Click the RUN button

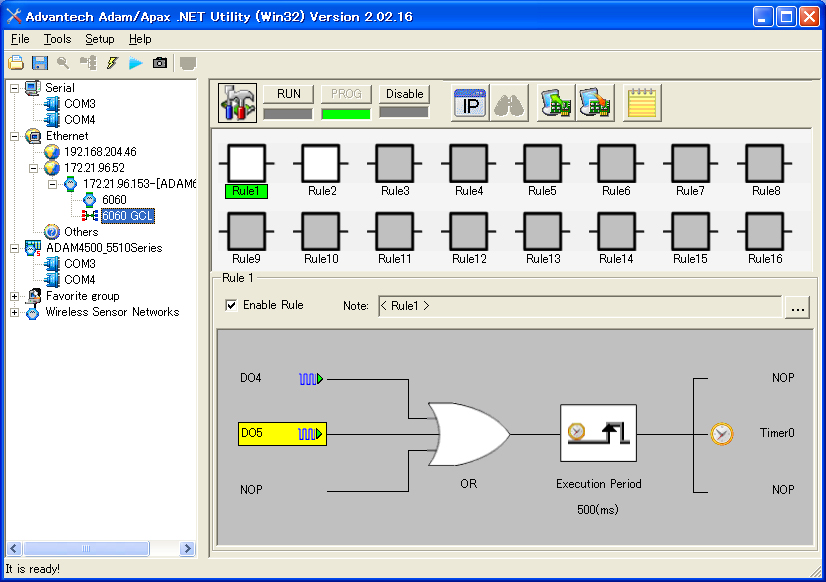288,94
